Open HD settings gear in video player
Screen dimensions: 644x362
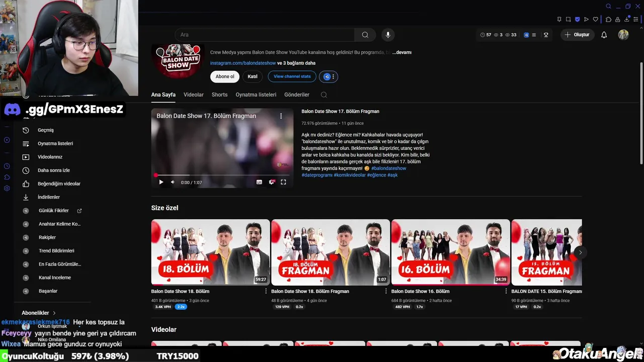[x=272, y=182]
